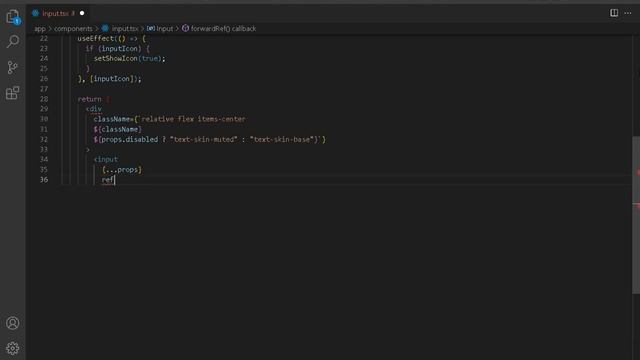Click '[inputIcon]' dependency on line 26

[111, 78]
